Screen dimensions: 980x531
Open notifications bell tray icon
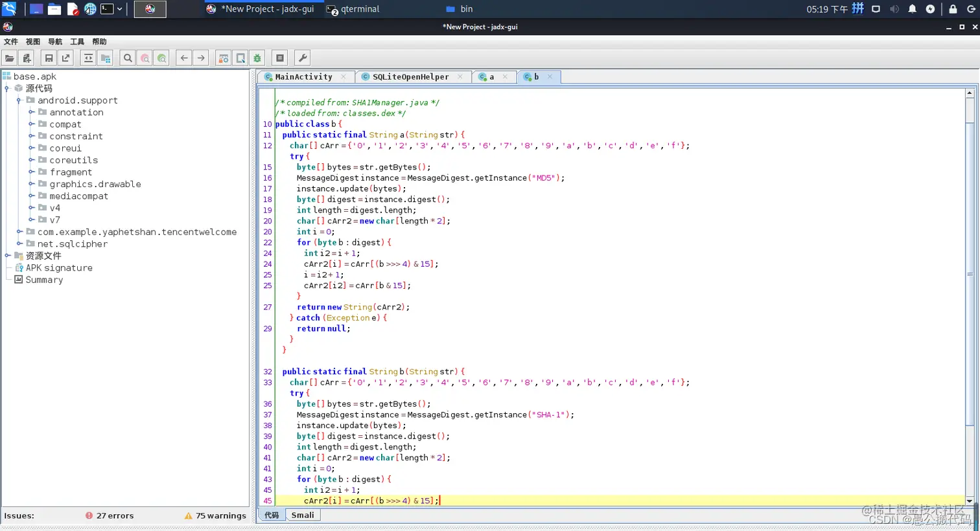pyautogui.click(x=912, y=9)
